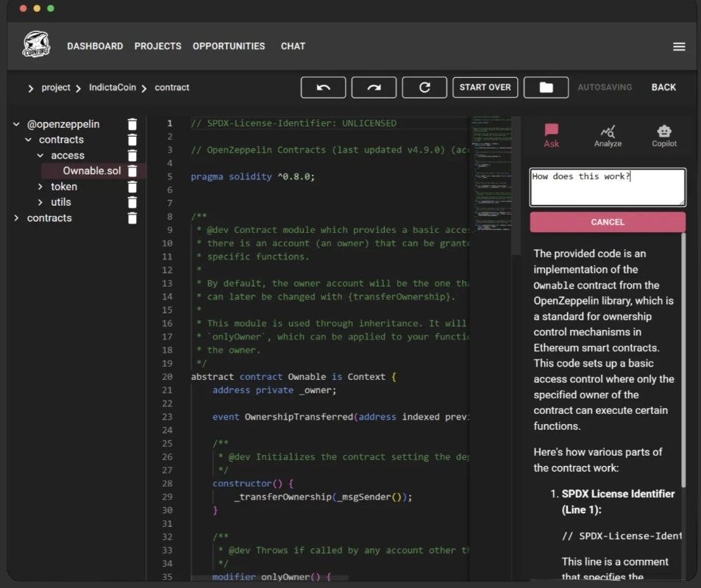This screenshot has width=701, height=588.
Task: Click the answer panel scrollbar
Action: 683,359
